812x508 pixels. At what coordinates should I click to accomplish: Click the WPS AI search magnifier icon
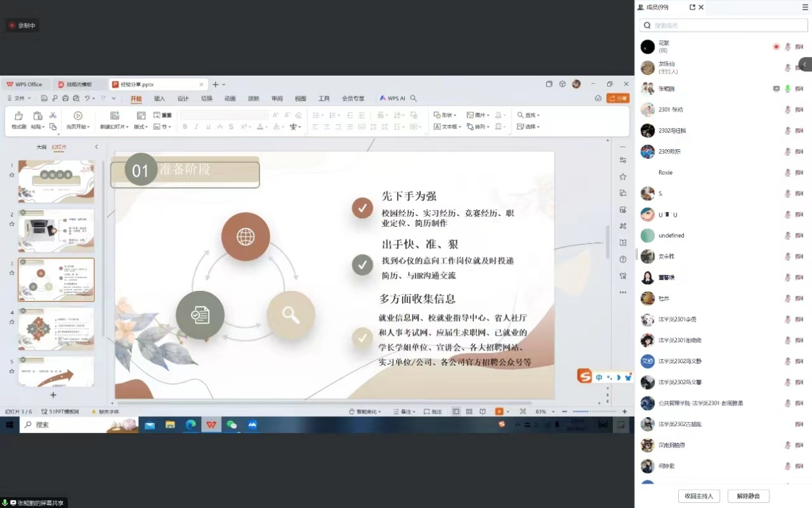414,99
